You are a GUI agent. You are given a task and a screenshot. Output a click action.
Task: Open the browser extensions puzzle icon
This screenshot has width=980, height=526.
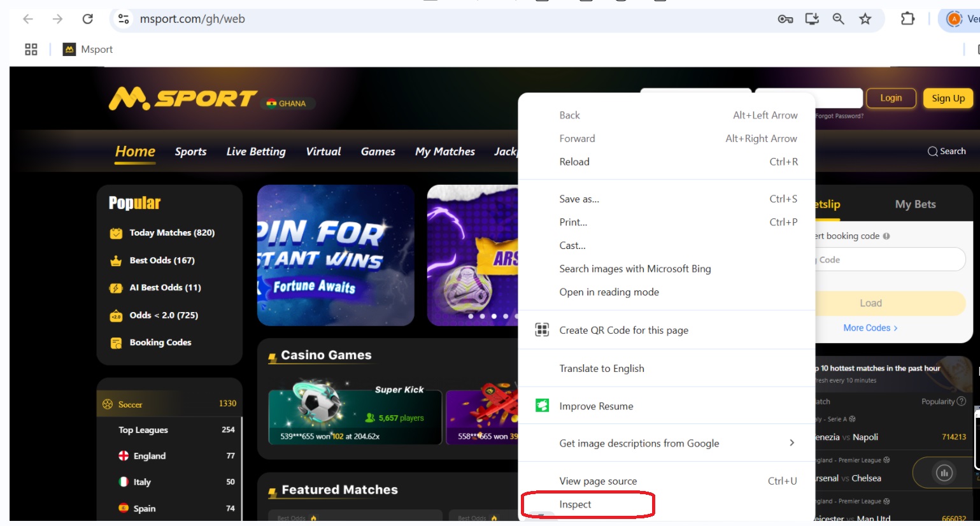click(x=907, y=19)
